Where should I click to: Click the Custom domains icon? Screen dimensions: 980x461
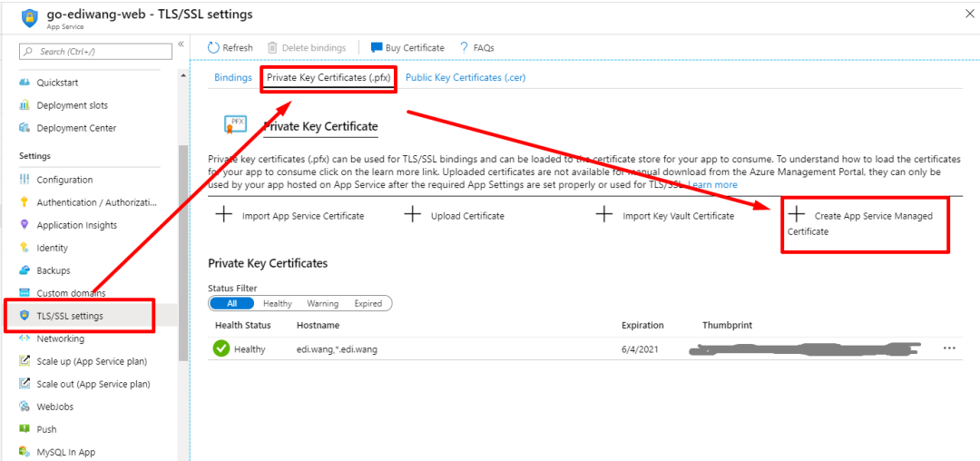tap(24, 293)
